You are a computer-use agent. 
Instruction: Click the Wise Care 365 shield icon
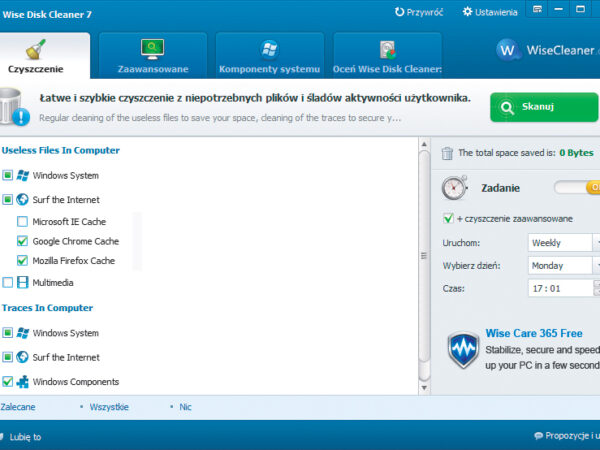tap(463, 351)
